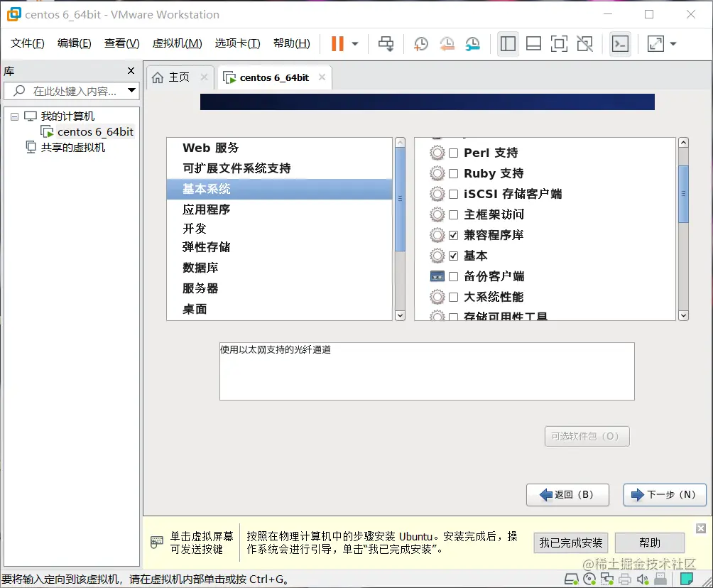713x588 pixels.
Task: Check the Ruby 支持 checkbox
Action: [453, 174]
